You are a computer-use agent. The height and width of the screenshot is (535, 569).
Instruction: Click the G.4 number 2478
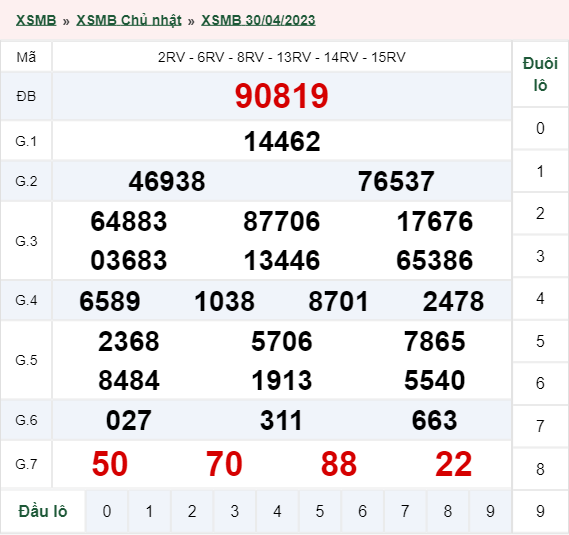[x=454, y=301]
